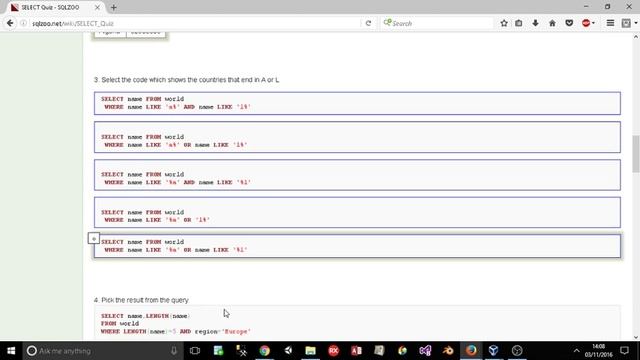Launch Blender from the taskbar
Screen dimensions: 640x360
coord(448,351)
